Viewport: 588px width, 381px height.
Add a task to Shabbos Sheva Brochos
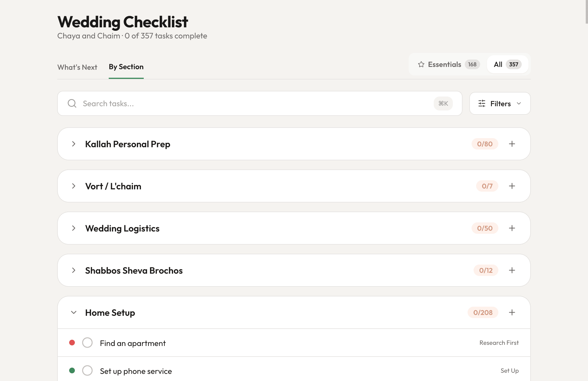[x=512, y=270]
